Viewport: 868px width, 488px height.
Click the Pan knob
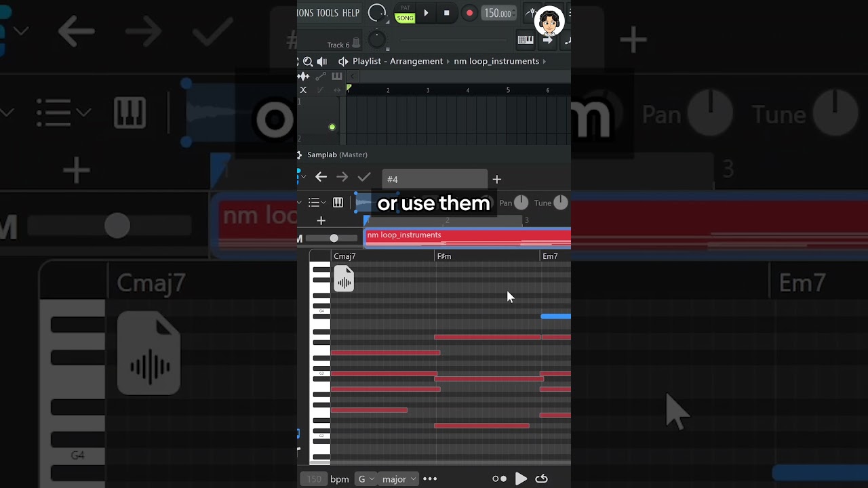tap(521, 202)
